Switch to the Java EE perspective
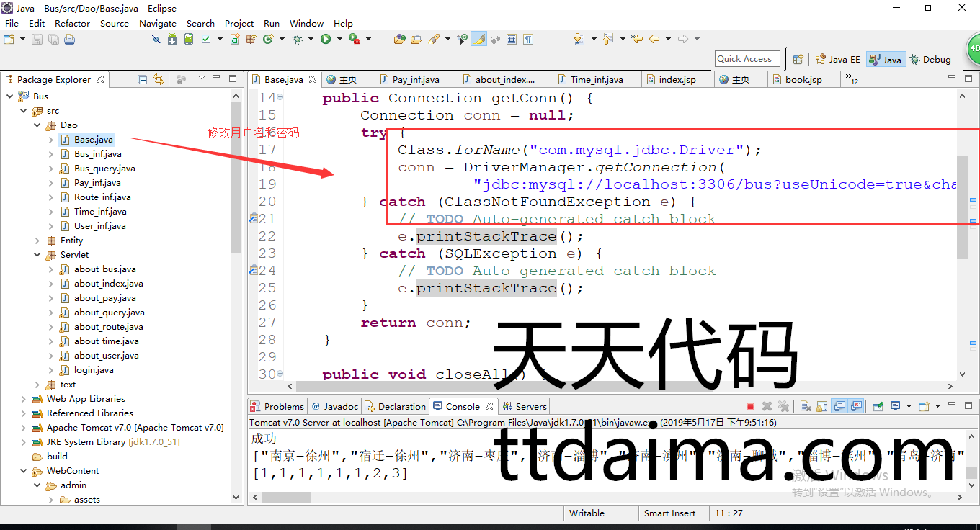The width and height of the screenshot is (980, 530). click(x=837, y=60)
